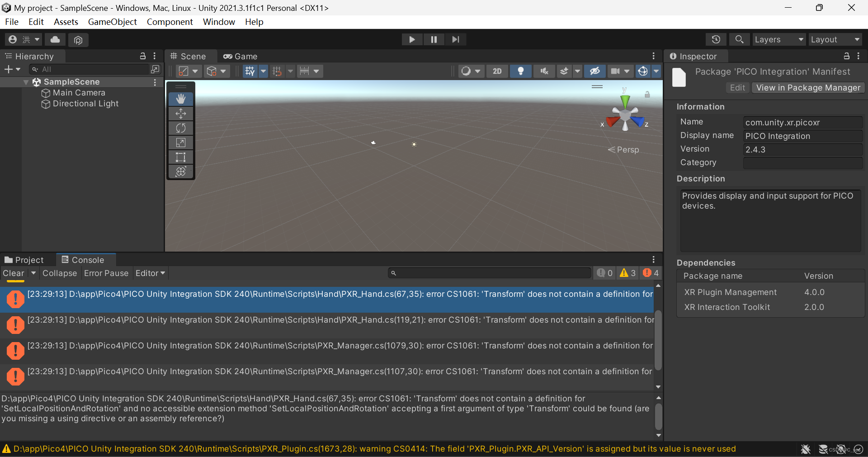Image resolution: width=868 pixels, height=457 pixels.
Task: Click the measurement tool icon in Scene toolbar
Action: (x=305, y=71)
